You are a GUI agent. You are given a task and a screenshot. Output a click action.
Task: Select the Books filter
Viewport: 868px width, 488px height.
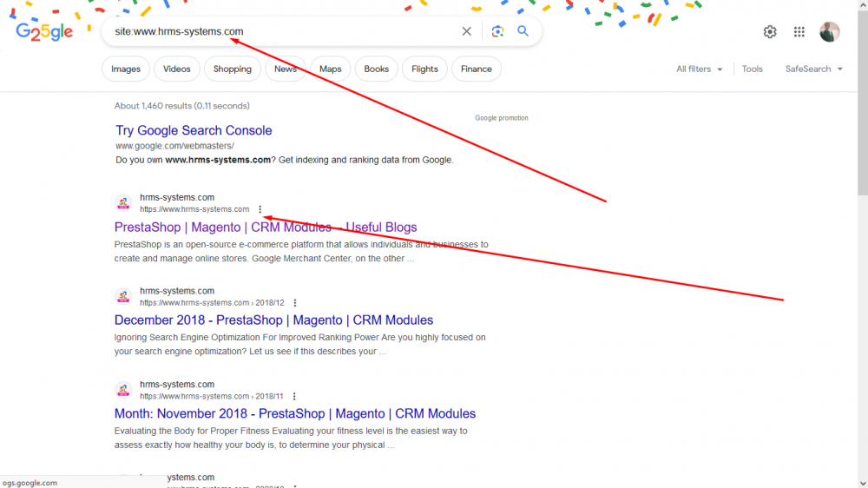pyautogui.click(x=377, y=69)
